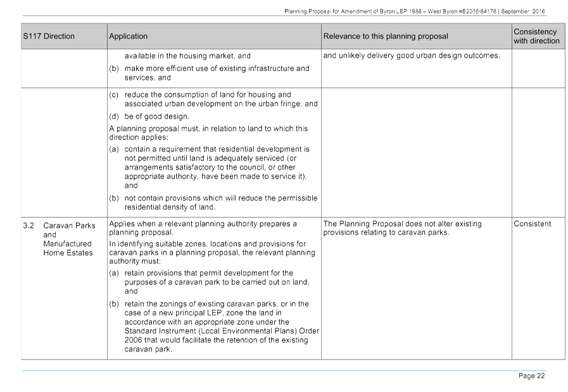
Task: Click 'available in the housing market, and'
Action: tap(187, 56)
